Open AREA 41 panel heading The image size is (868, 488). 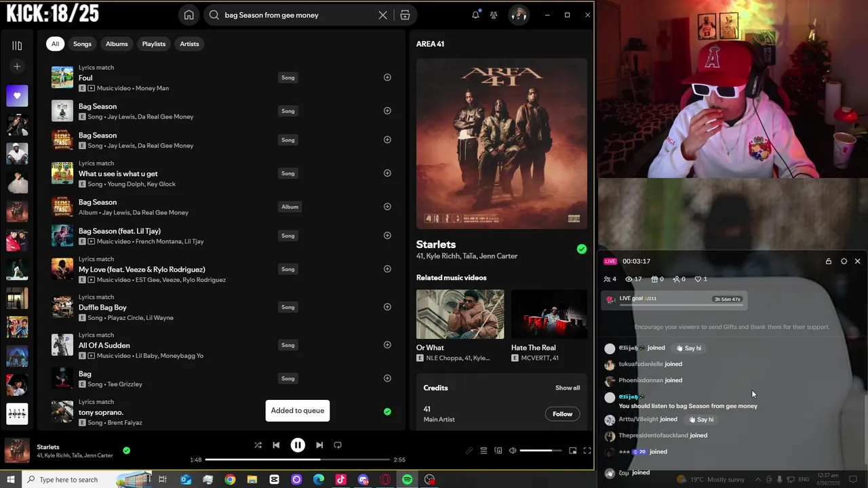(x=430, y=44)
